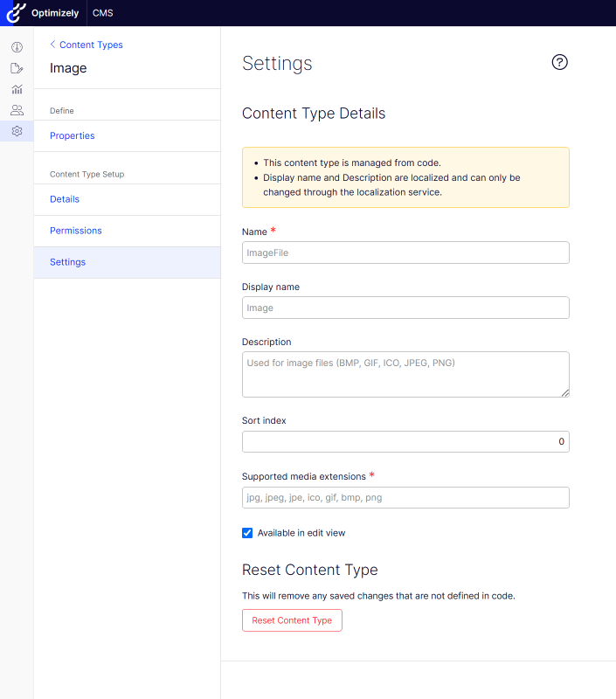Open the Dashboard gauge icon in sidebar
616x699 pixels.
click(x=17, y=47)
